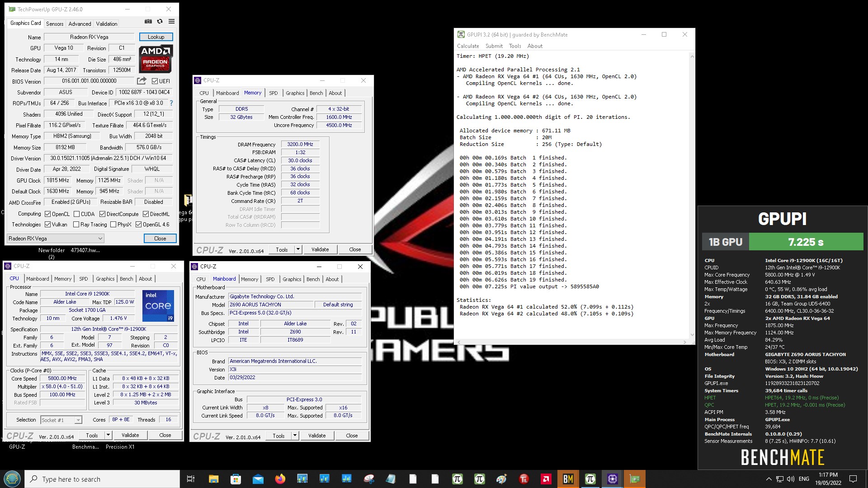Viewport: 868px width, 488px height.
Task: Click the GPU-Z refresh icon
Action: [x=160, y=21]
